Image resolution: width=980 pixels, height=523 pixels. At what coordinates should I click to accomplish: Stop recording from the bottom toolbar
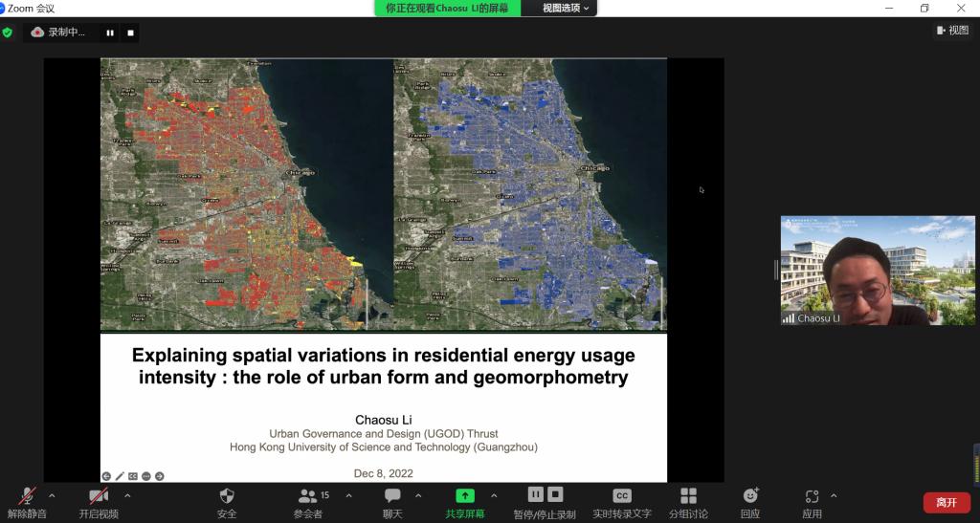(x=555, y=494)
